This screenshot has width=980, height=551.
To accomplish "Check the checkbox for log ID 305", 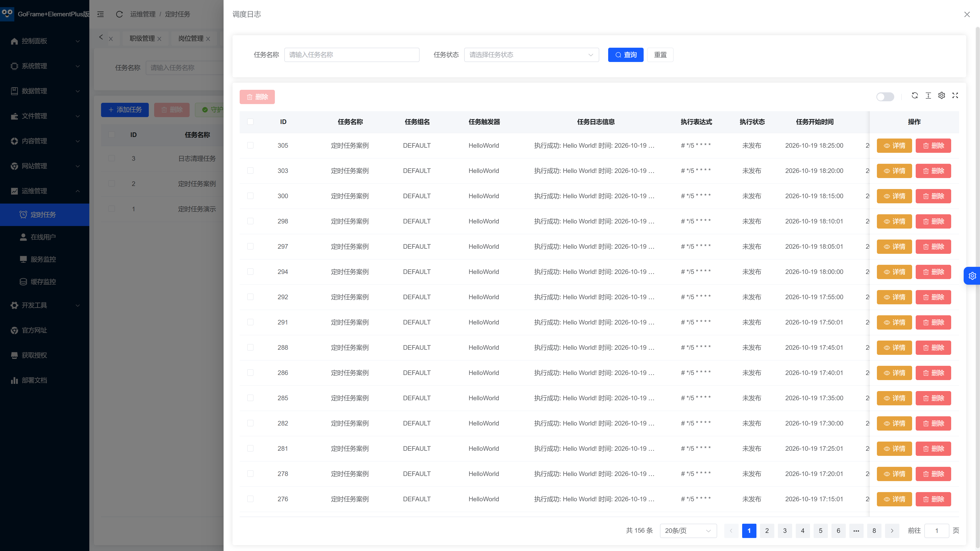I will (250, 145).
